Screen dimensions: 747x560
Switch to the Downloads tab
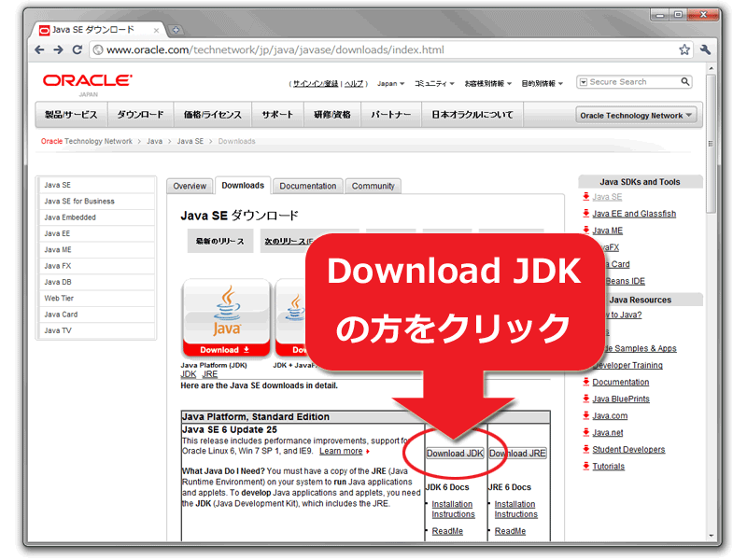[x=243, y=185]
